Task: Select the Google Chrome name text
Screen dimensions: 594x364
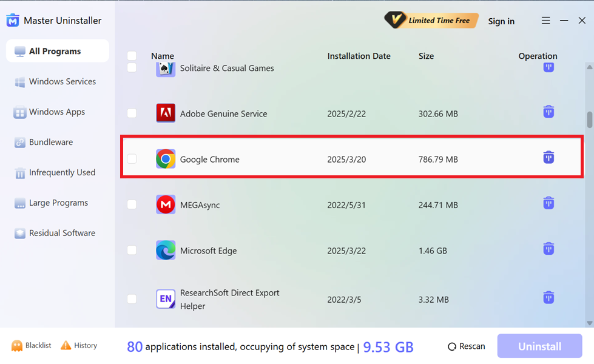Action: (x=209, y=160)
